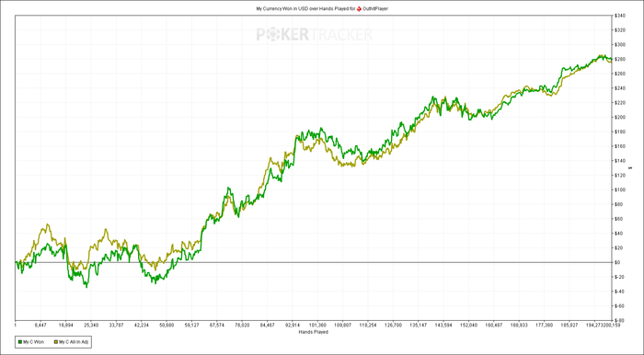Click the y-axis label $0
This screenshot has width=644, height=355.
point(617,262)
